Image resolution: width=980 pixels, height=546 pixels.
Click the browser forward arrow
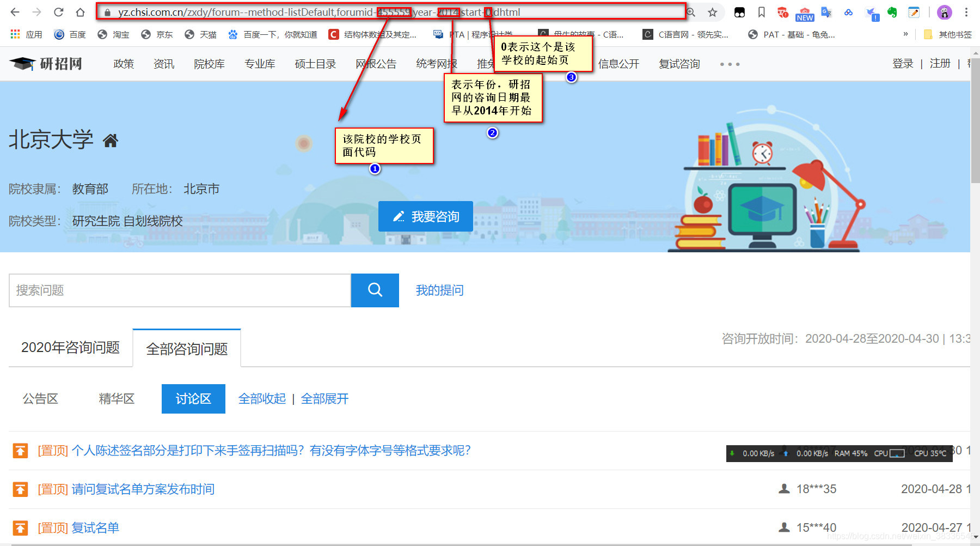point(36,12)
